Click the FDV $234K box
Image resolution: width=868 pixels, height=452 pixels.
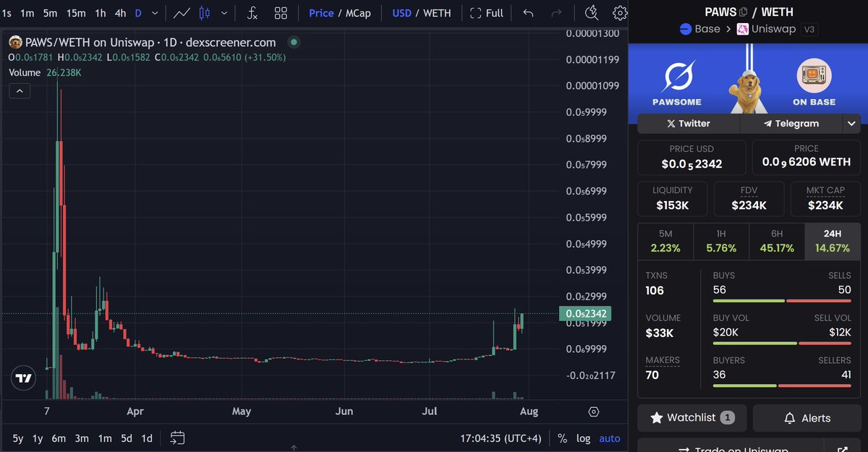[x=749, y=198]
